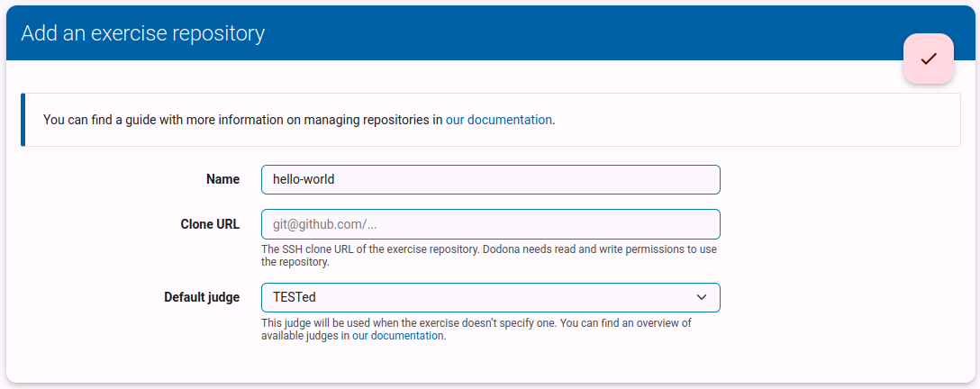The height and width of the screenshot is (389, 980).
Task: Click the Name input field
Action: 491,180
